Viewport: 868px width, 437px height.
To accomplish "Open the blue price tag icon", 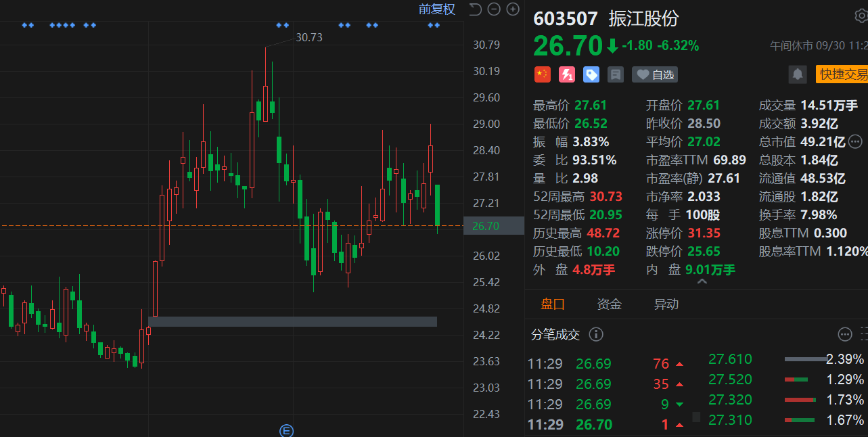I will (591, 74).
